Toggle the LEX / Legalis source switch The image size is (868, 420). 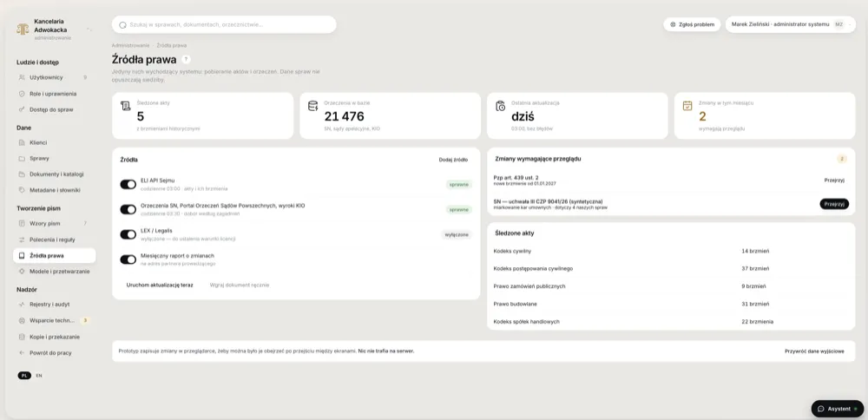click(x=128, y=234)
